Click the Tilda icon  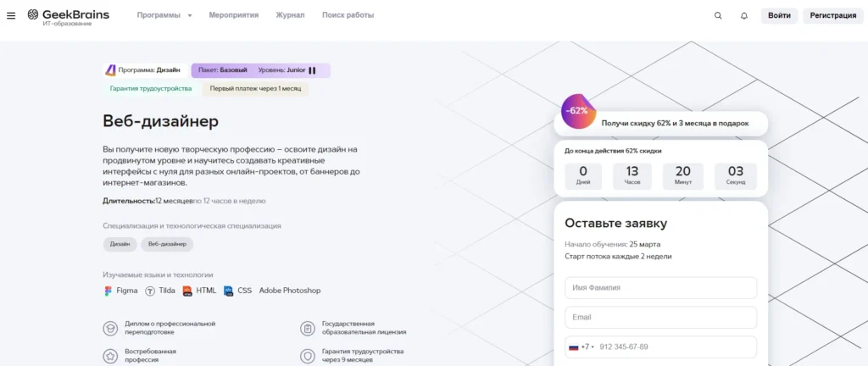click(x=150, y=291)
